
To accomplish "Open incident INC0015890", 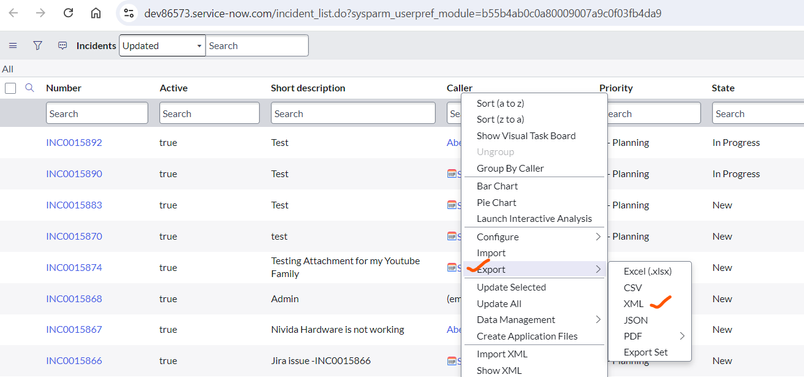I will (74, 174).
